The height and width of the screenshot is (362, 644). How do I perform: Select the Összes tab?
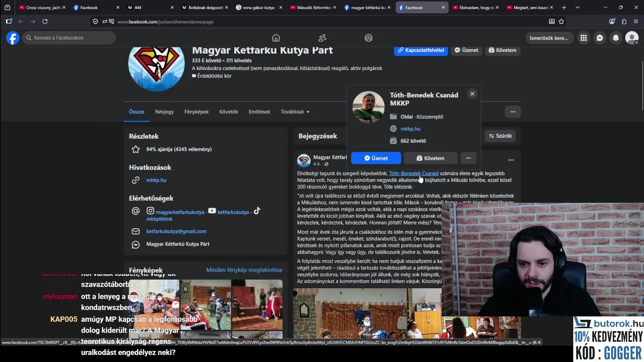point(137,112)
